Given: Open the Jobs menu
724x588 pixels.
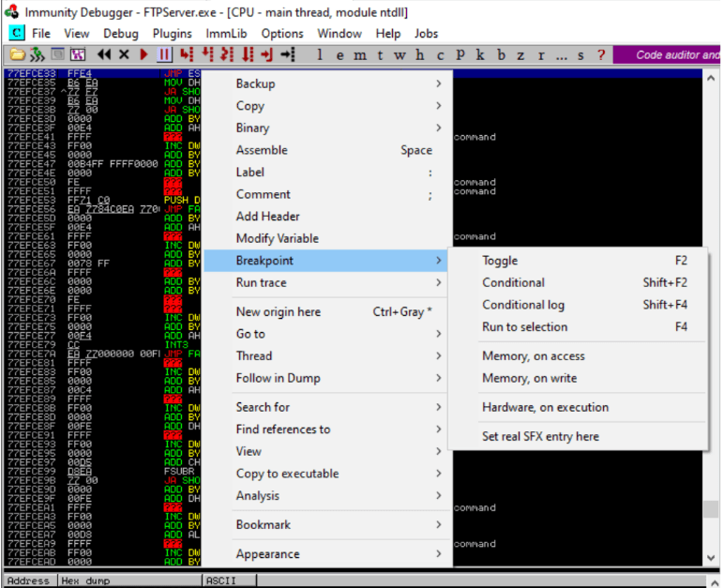Looking at the screenshot, I should 426,33.
